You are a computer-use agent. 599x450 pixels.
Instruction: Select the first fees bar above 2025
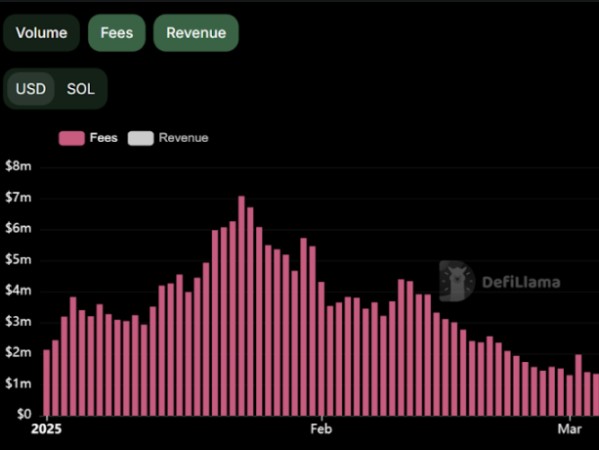[x=47, y=382]
